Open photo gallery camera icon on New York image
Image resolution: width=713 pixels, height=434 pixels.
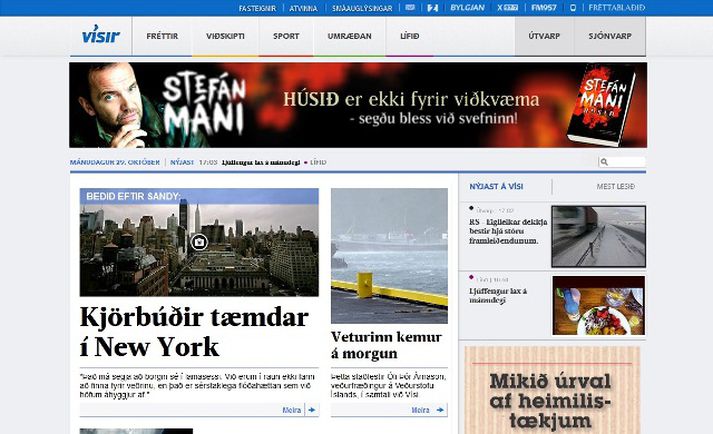[199, 242]
